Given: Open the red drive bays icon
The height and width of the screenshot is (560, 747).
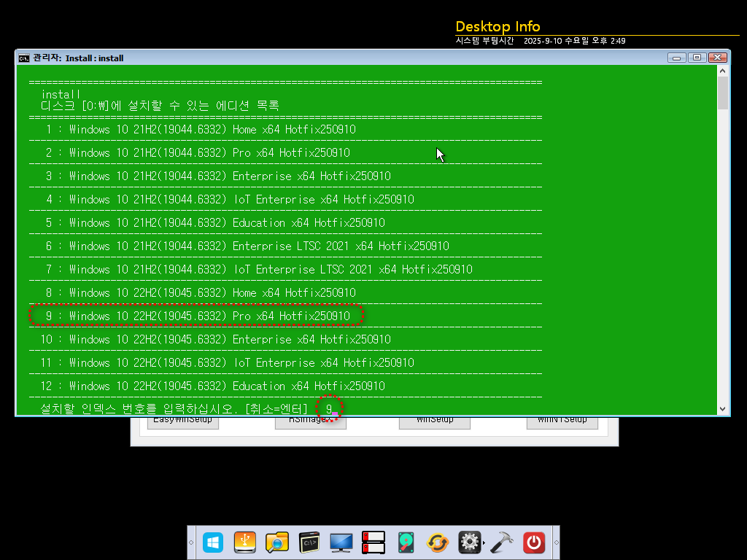Looking at the screenshot, I should pyautogui.click(x=373, y=542).
